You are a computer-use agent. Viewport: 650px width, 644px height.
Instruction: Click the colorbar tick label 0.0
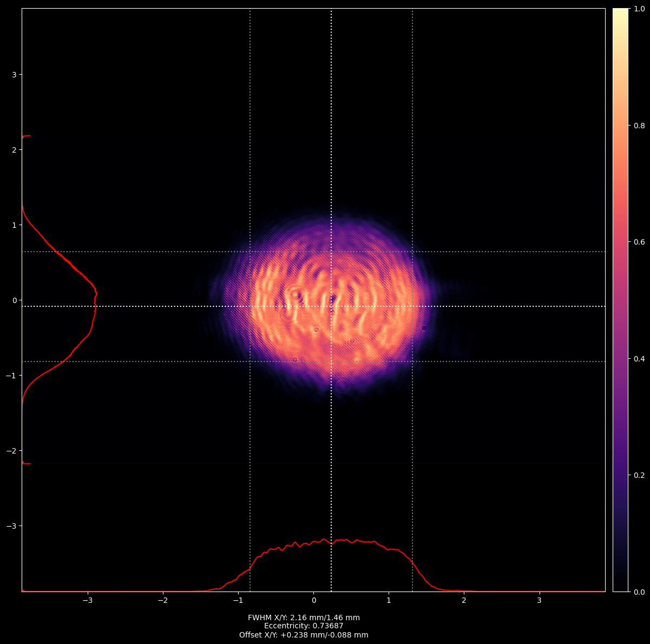(x=639, y=592)
